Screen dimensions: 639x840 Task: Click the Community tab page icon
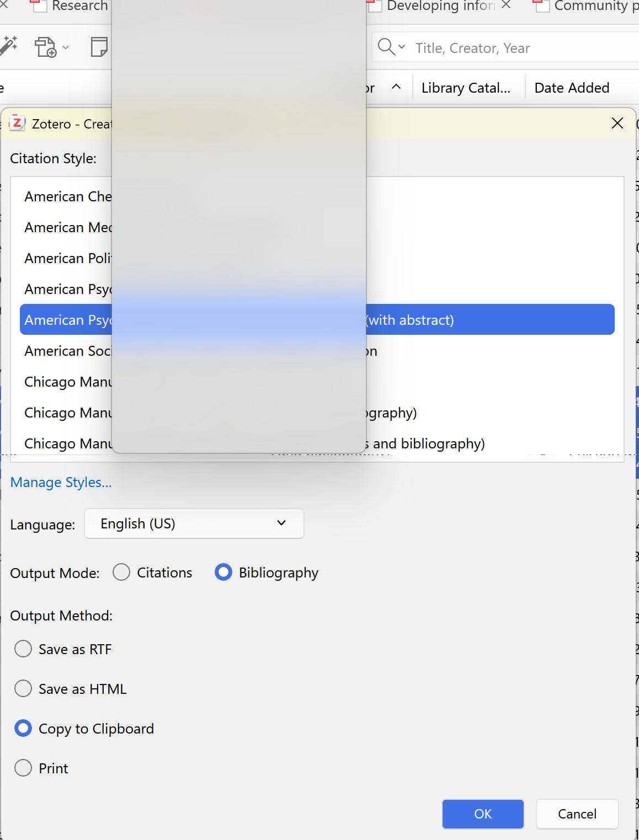(x=541, y=6)
